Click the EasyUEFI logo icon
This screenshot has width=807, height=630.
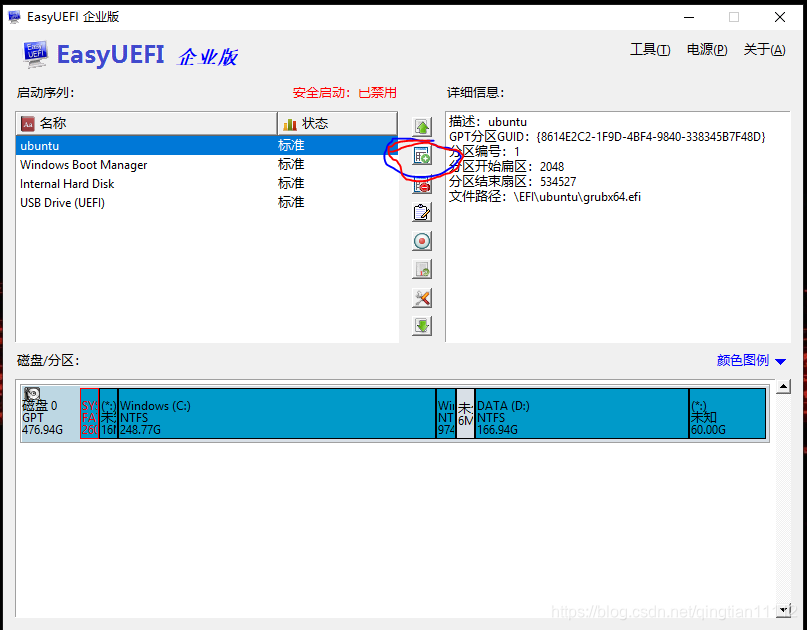pos(36,55)
